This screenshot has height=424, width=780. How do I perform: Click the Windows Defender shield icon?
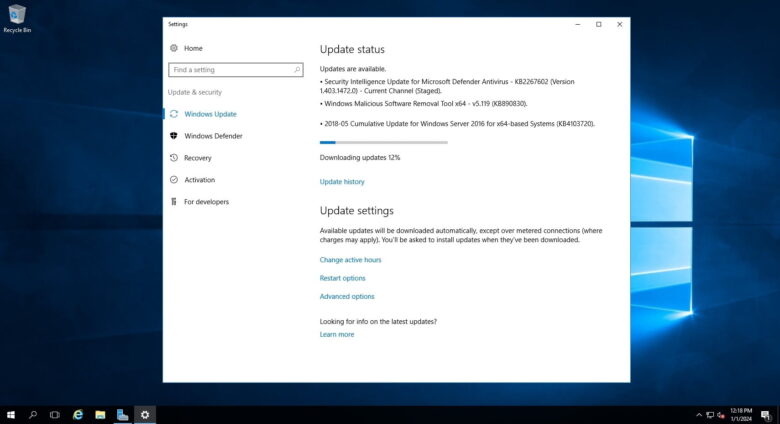pos(174,136)
